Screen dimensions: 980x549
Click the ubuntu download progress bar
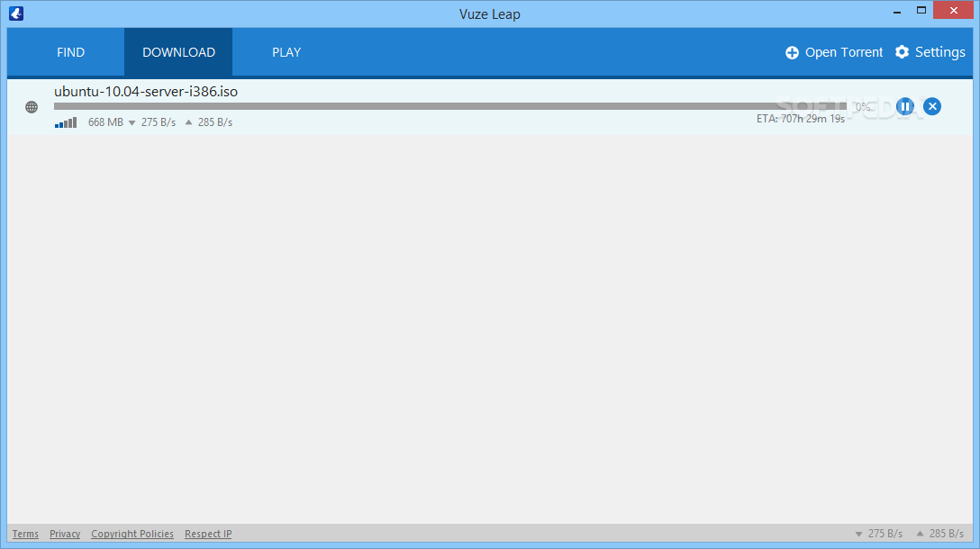(450, 106)
